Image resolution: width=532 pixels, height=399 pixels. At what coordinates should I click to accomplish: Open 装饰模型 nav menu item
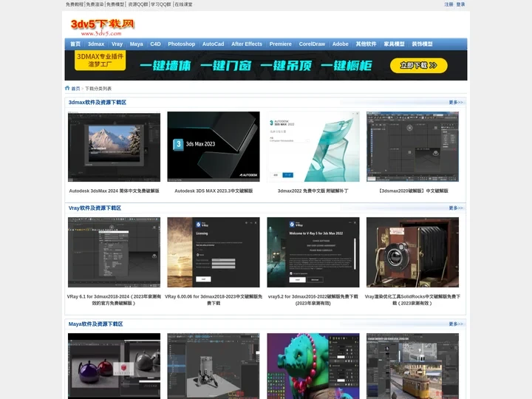(422, 44)
